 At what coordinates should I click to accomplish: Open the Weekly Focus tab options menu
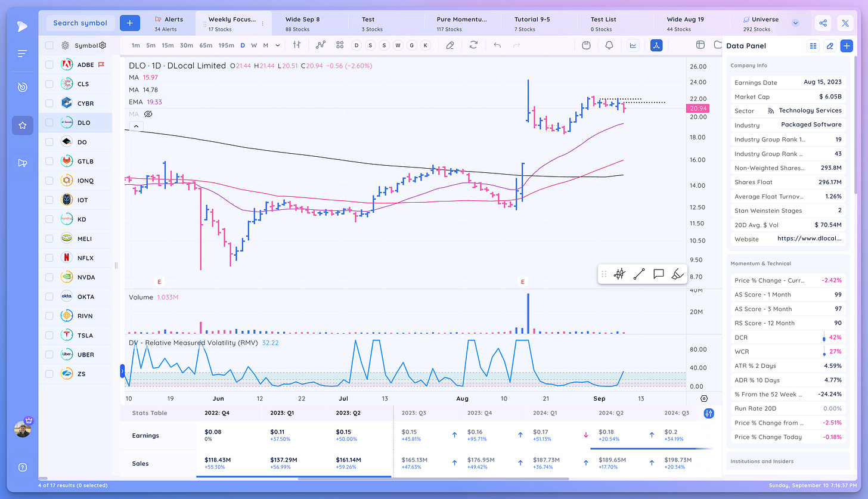(263, 23)
